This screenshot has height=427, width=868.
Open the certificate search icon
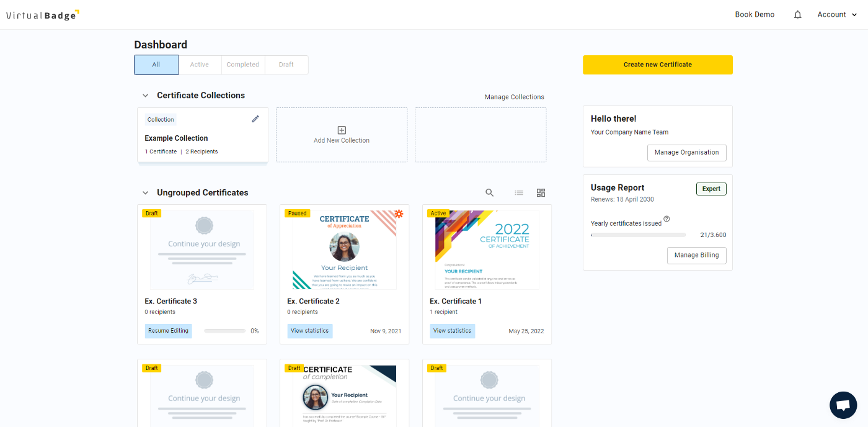[x=489, y=192]
